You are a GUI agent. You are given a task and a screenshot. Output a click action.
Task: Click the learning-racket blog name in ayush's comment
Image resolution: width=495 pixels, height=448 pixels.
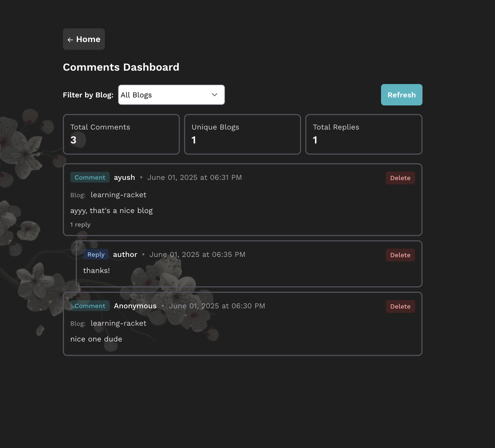pyautogui.click(x=118, y=195)
